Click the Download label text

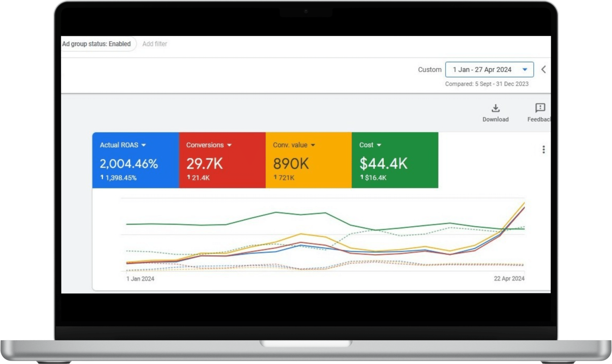point(495,119)
